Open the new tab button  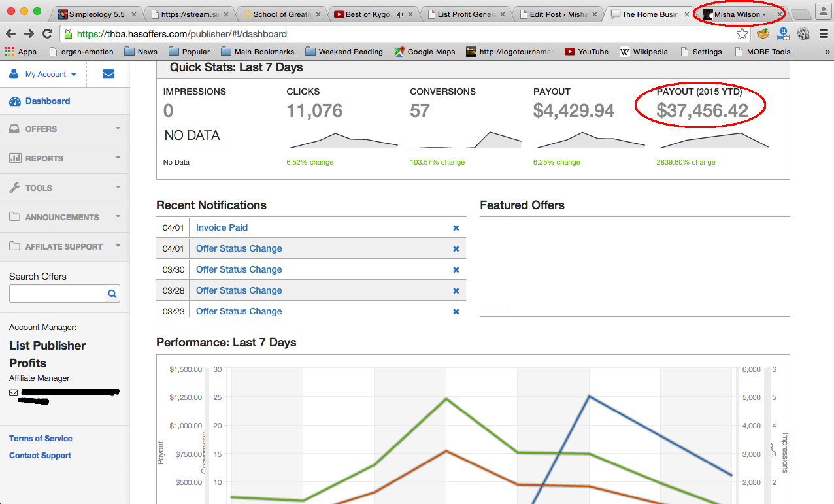point(800,15)
